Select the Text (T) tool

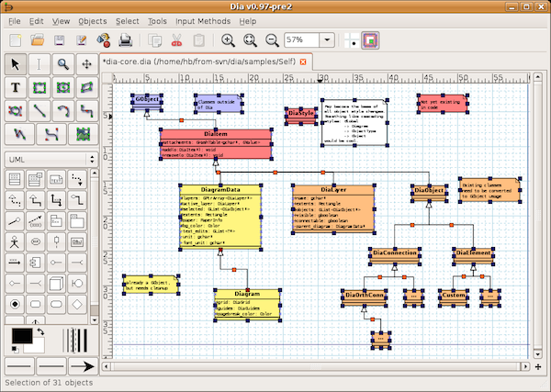(x=15, y=87)
